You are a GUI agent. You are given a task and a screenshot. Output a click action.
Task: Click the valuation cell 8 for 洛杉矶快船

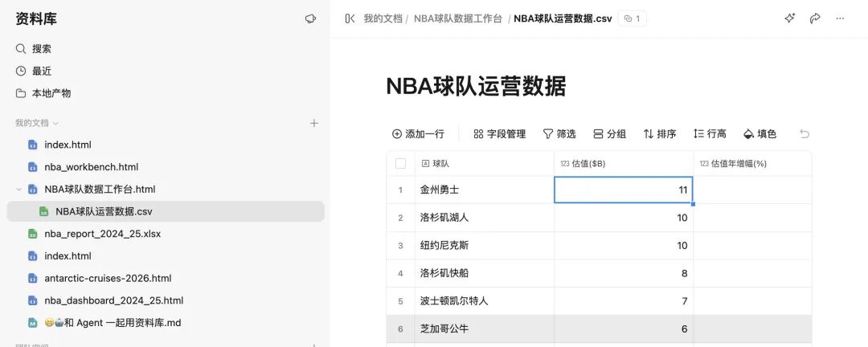coord(624,273)
